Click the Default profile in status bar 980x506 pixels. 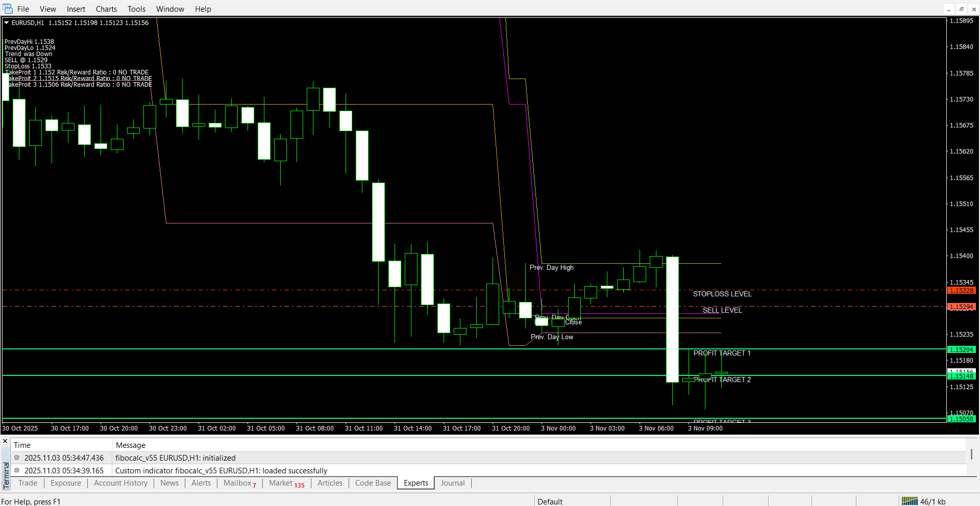tap(550, 501)
